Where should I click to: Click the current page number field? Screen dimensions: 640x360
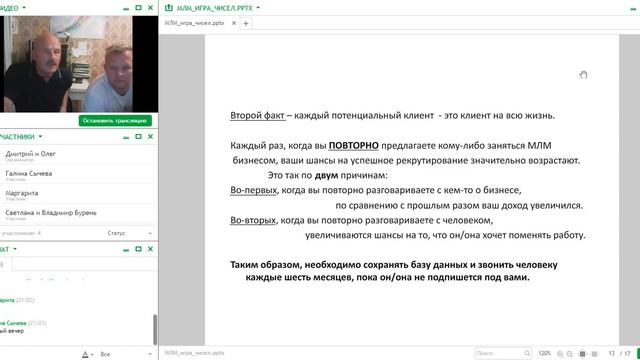tap(611, 353)
